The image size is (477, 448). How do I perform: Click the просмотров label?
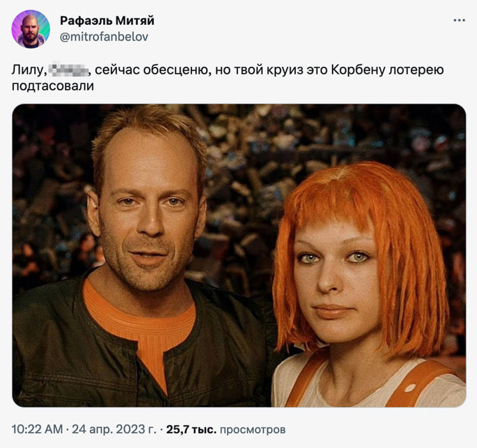tap(253, 430)
